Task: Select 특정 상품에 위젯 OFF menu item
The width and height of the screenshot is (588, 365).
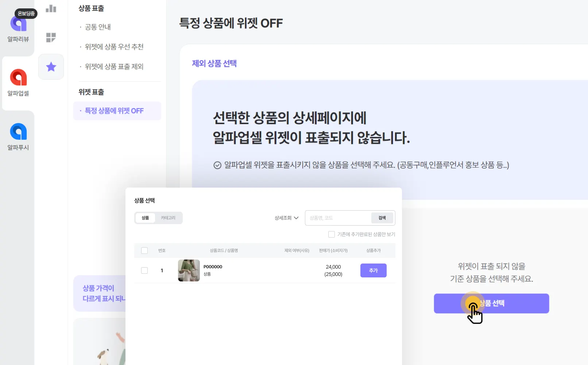Action: click(117, 111)
